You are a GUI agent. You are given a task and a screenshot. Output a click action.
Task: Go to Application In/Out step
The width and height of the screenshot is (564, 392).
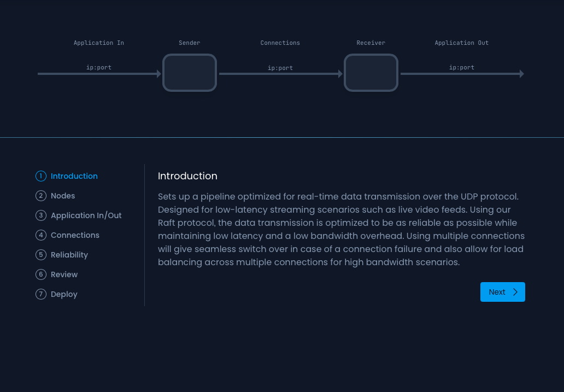coord(86,215)
